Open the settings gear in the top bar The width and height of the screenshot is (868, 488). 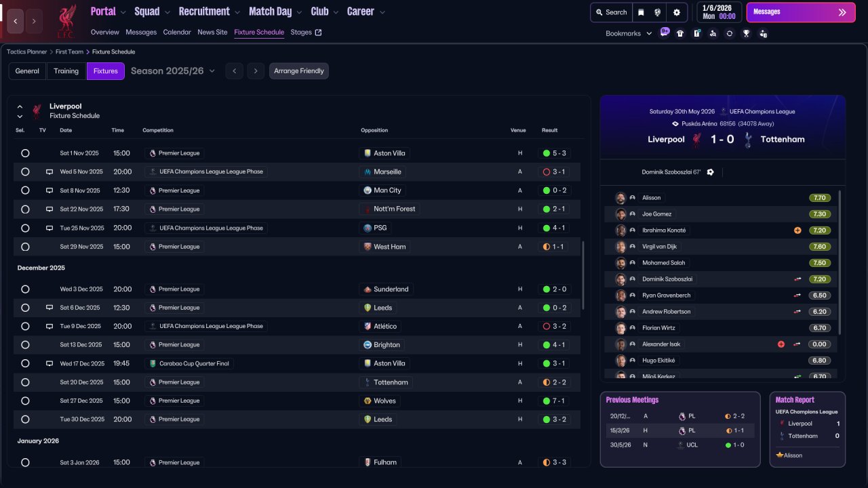click(676, 12)
